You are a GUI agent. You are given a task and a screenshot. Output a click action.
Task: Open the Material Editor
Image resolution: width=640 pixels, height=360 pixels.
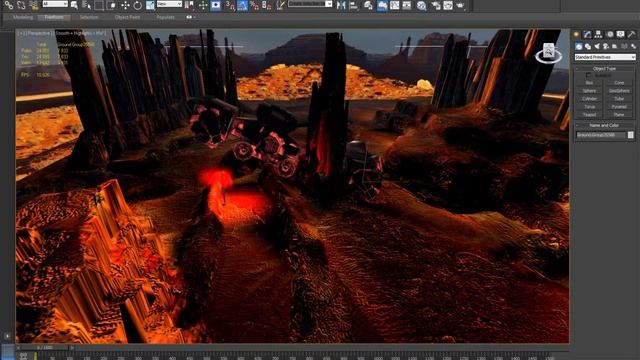(422, 5)
